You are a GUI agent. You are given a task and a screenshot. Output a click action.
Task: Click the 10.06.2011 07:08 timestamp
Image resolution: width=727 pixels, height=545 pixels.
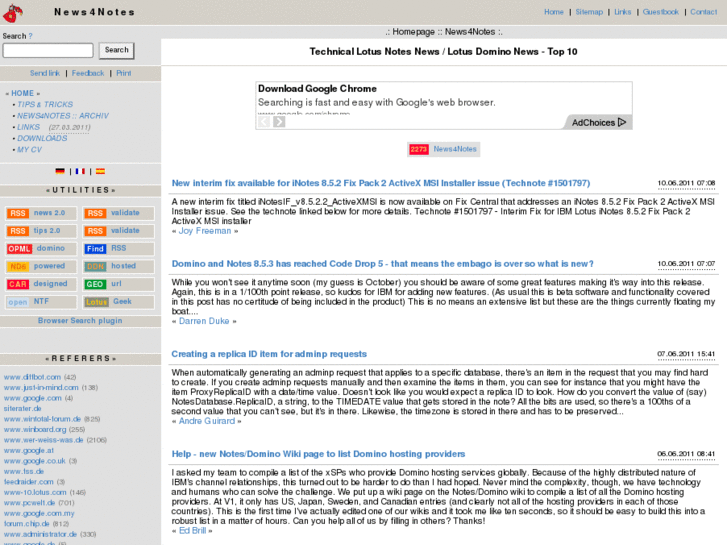pyautogui.click(x=686, y=183)
